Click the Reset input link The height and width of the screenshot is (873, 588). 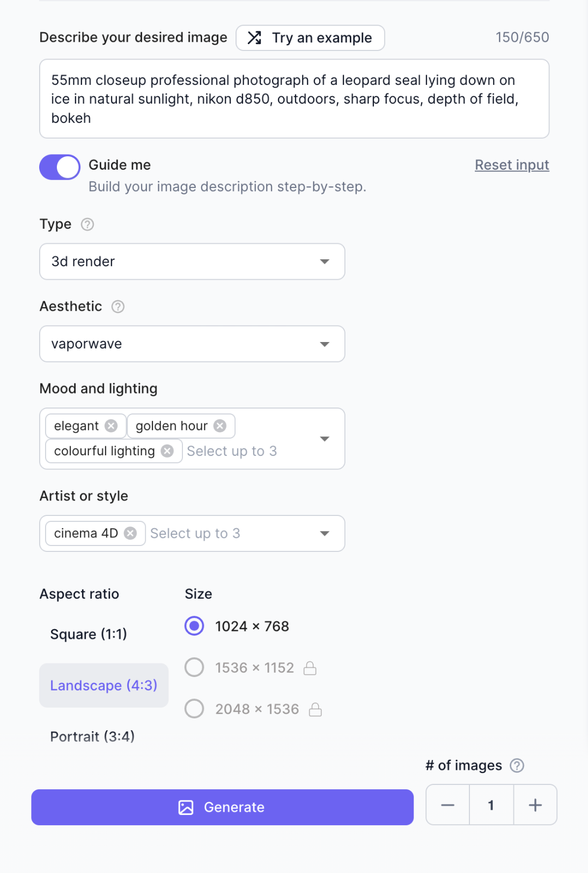point(511,165)
